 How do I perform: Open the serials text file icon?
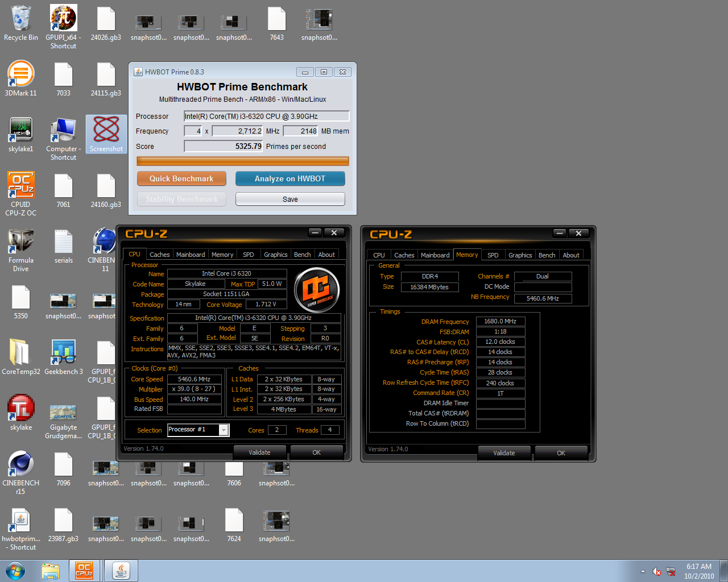[63, 246]
